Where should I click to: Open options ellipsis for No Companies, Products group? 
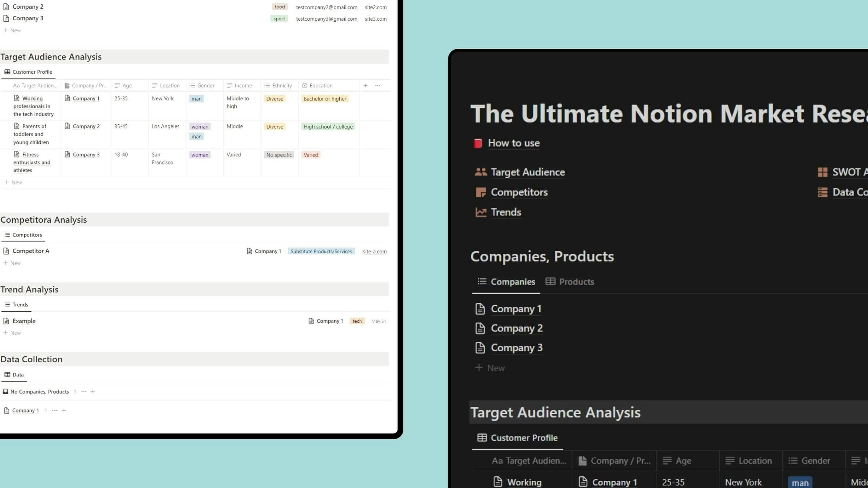click(84, 391)
